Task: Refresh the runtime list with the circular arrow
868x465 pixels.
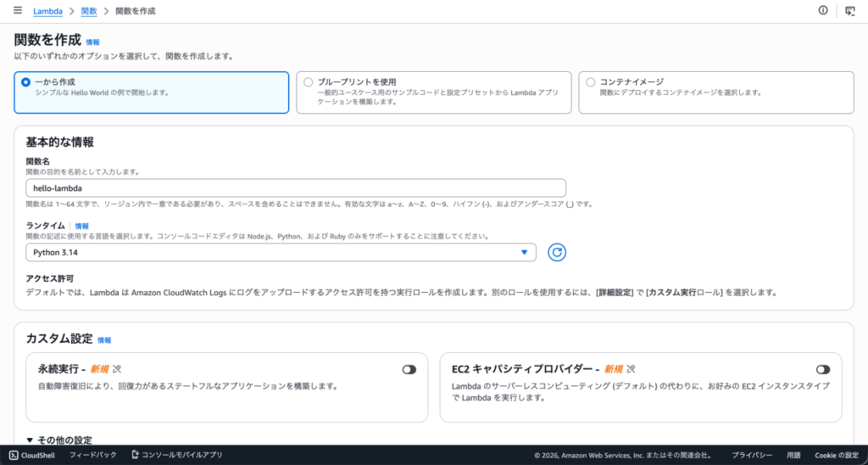Action: pos(557,252)
